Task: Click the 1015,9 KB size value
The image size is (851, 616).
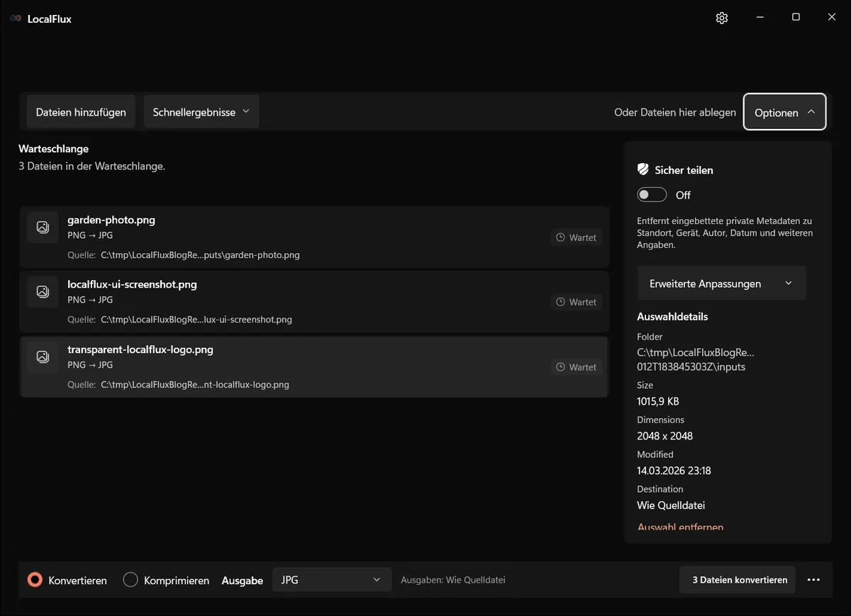Action: [658, 401]
